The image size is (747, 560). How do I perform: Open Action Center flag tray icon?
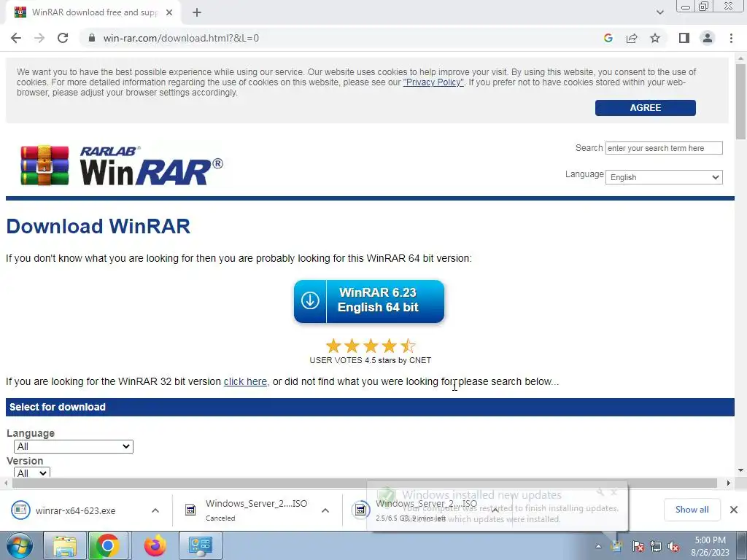[638, 546]
